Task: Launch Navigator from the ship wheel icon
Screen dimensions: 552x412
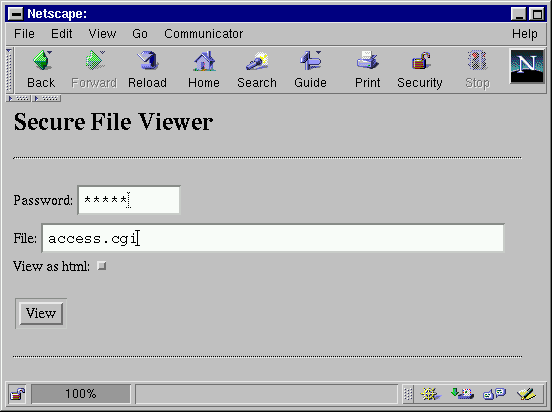Action: pos(430,394)
